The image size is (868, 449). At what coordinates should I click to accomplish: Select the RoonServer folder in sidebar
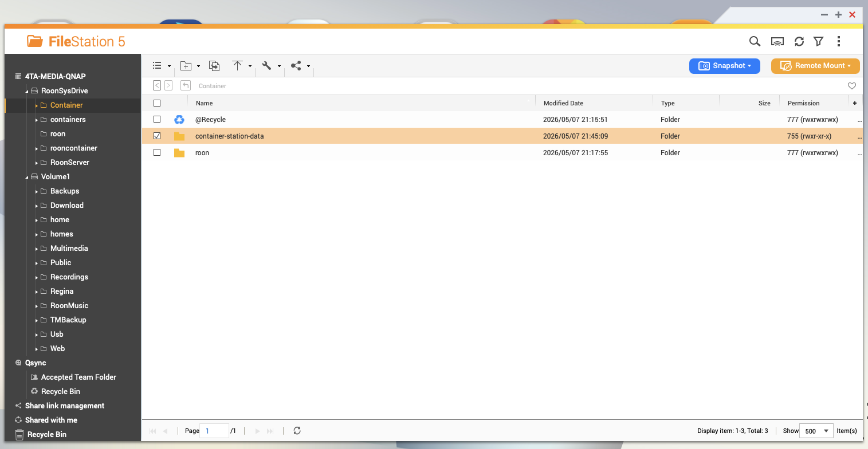70,162
